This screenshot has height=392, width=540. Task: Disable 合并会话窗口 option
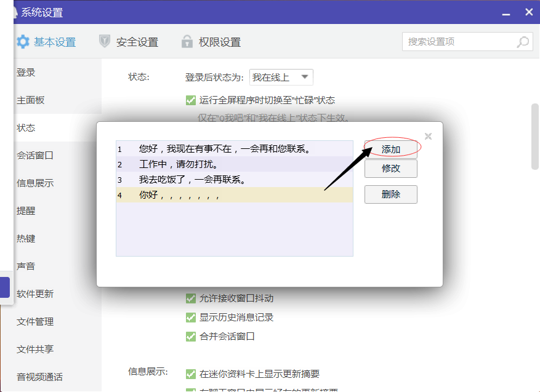191,337
